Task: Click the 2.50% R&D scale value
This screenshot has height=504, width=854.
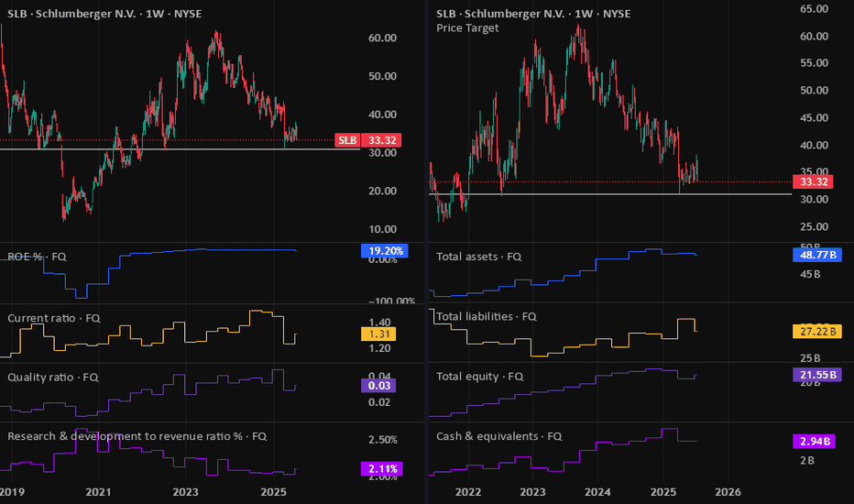Action: point(382,439)
